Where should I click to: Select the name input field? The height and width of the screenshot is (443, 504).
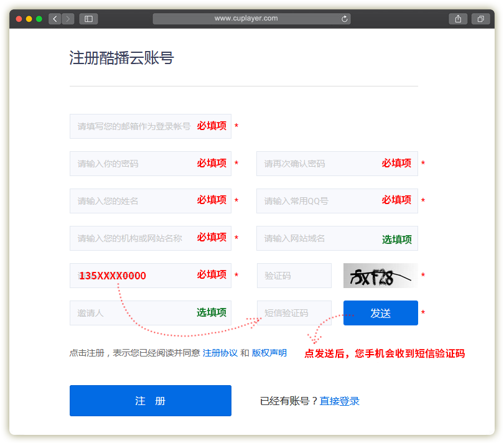click(134, 201)
